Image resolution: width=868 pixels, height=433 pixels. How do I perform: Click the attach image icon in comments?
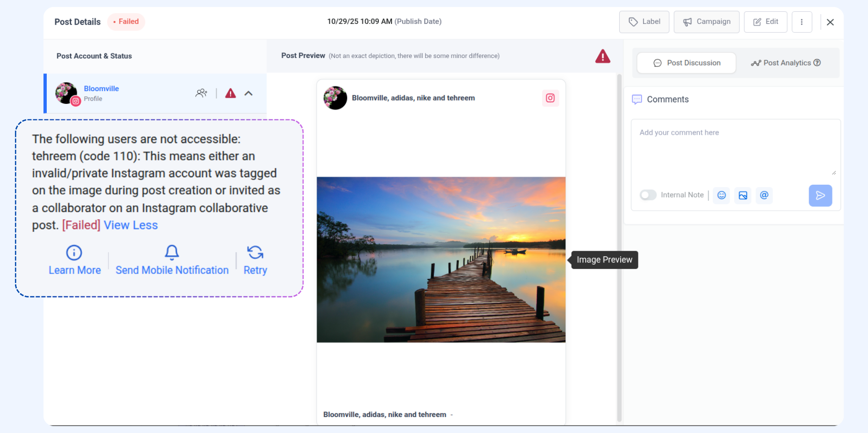point(743,195)
